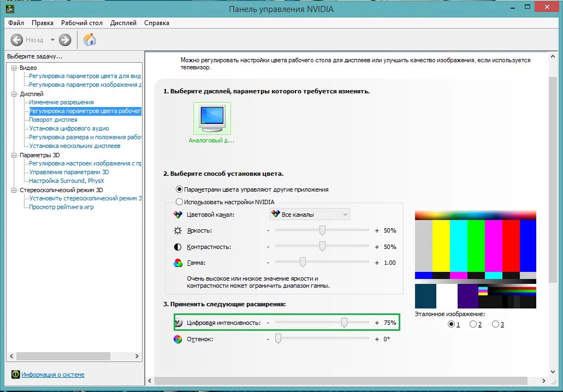The image size is (563, 392).
Task: Click the Оттенок color wheel icon
Action: point(177,339)
